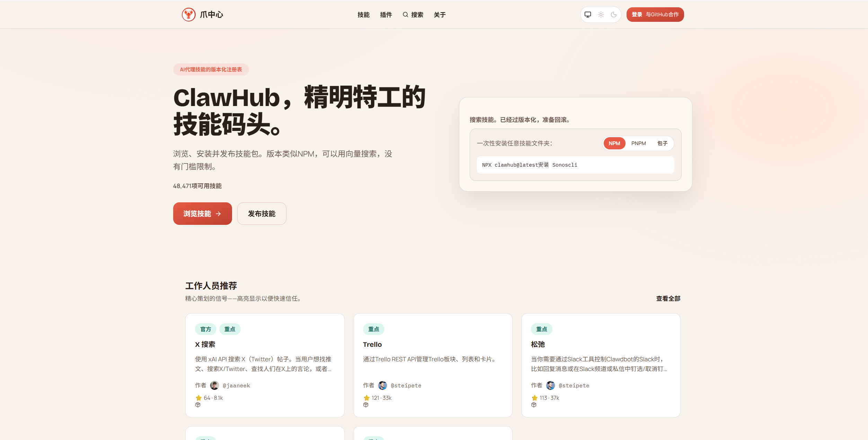Click the 发布技能 button
This screenshot has height=440, width=868.
click(262, 213)
